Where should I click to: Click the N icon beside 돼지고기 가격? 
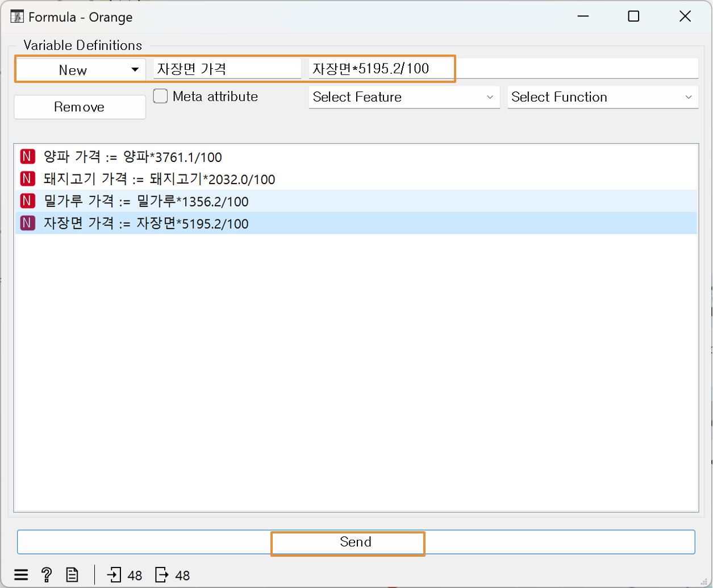(27, 179)
